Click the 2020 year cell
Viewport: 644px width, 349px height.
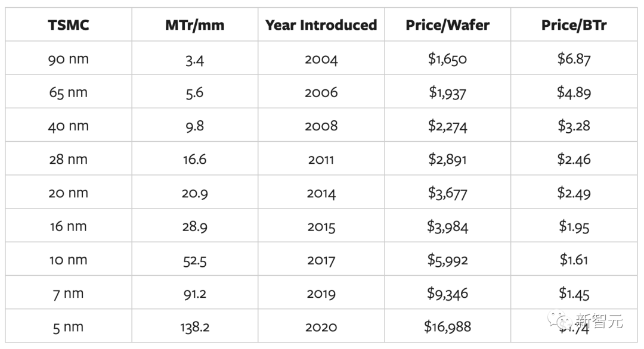coord(321,327)
